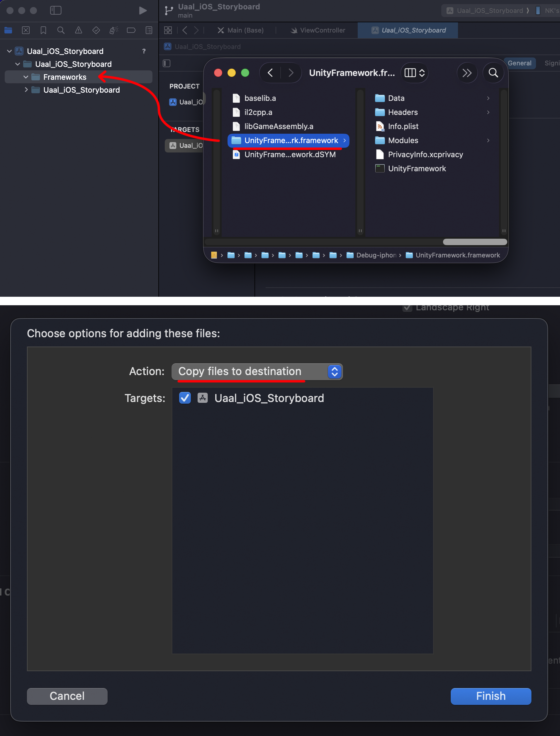Open the Bookmark navigator

[43, 30]
